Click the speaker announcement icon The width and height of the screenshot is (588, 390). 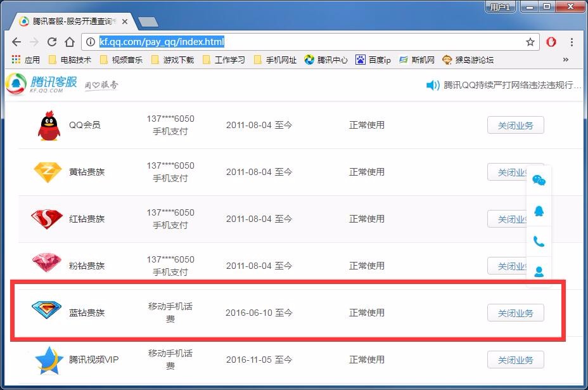(432, 85)
